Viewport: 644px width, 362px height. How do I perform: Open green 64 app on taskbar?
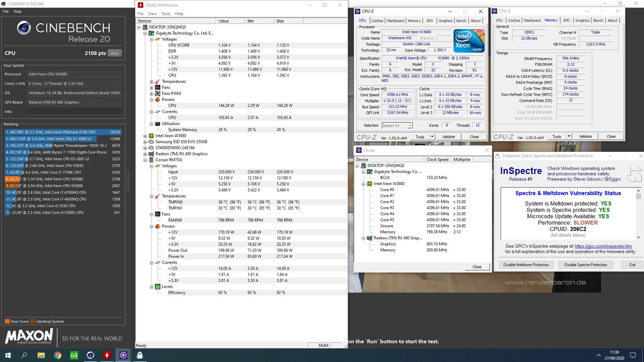[74, 355]
